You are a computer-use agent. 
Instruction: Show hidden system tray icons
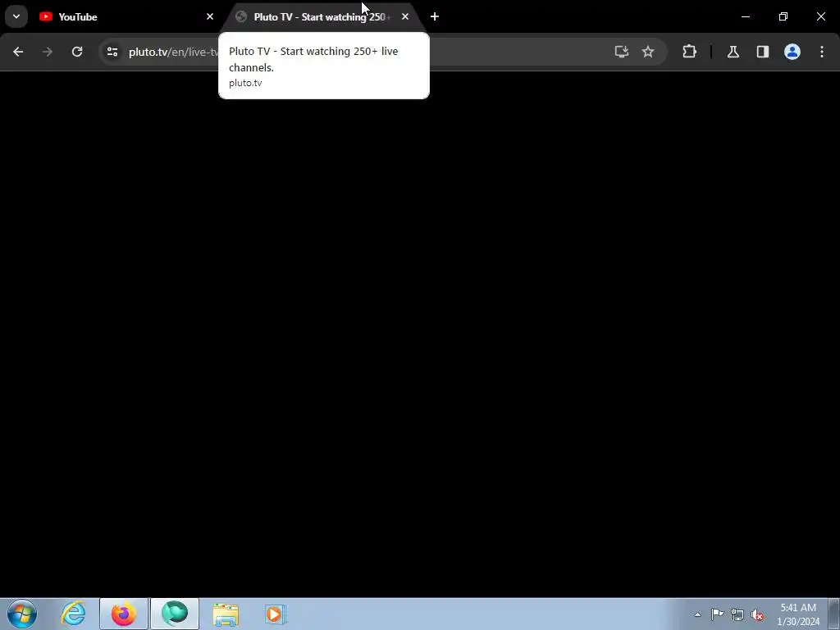[697, 614]
